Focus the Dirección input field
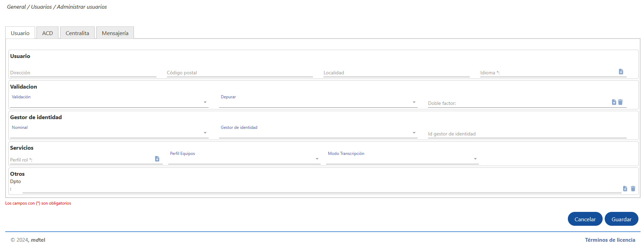 [x=83, y=73]
